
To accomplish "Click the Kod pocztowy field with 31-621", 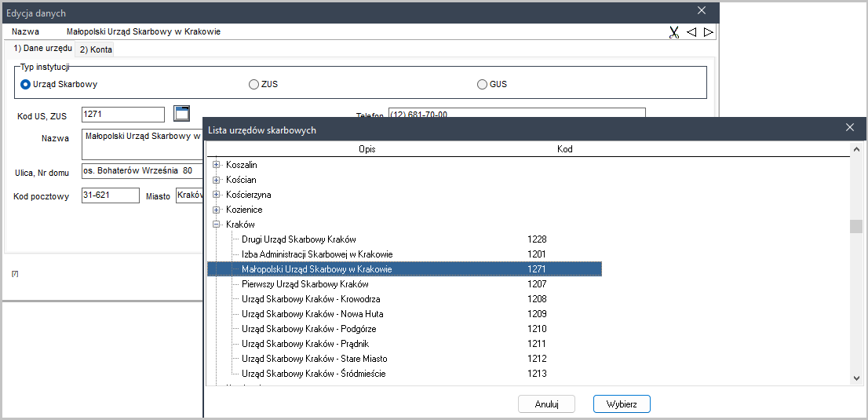I will tap(110, 195).
